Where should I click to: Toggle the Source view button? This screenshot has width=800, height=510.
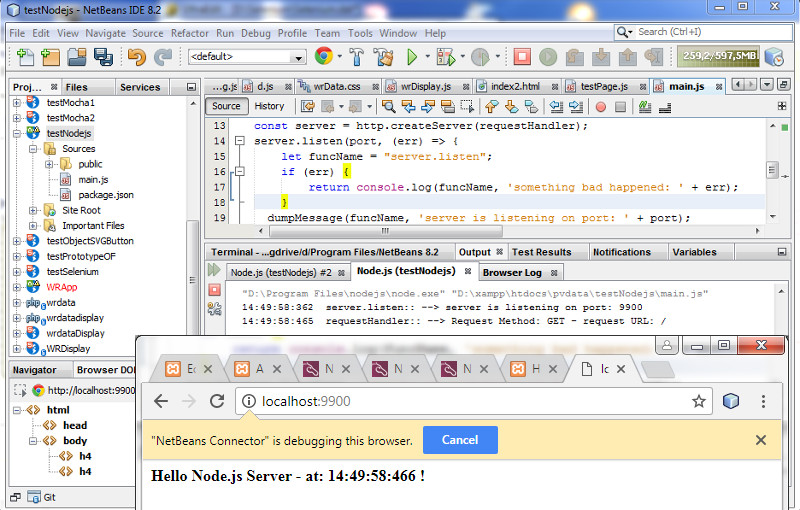click(x=227, y=106)
